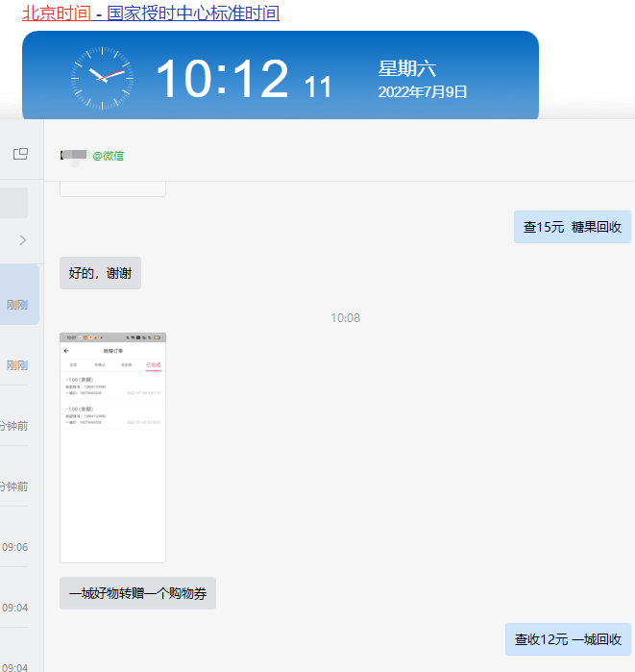Viewport: 635px width, 672px height.
Task: Select the highlighted 刚刚 conversation
Action: [20, 294]
